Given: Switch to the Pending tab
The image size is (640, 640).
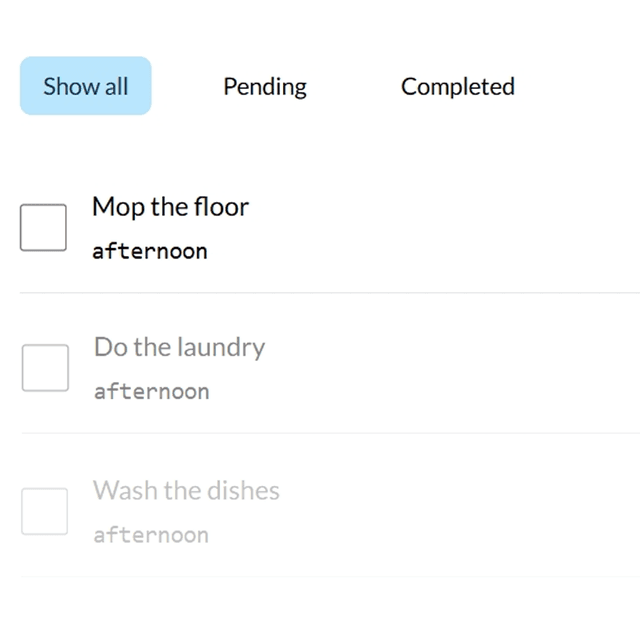Looking at the screenshot, I should click(265, 87).
